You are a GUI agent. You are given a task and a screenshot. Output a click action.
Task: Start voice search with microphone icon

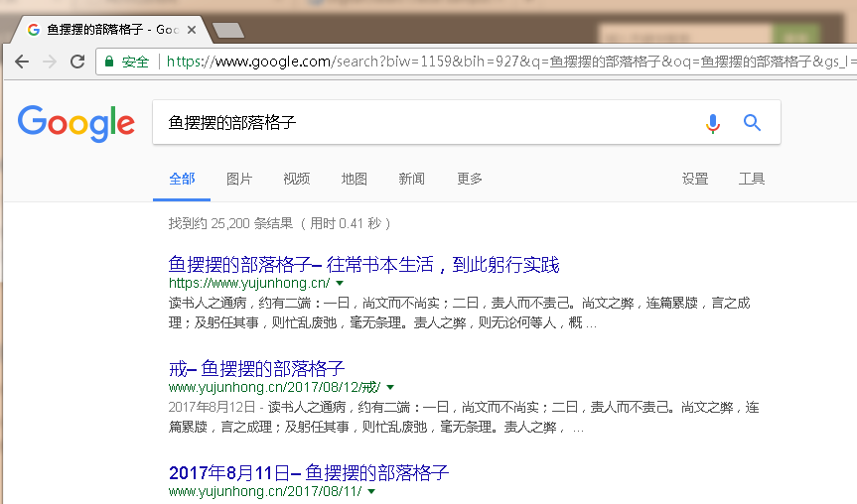pyautogui.click(x=712, y=123)
